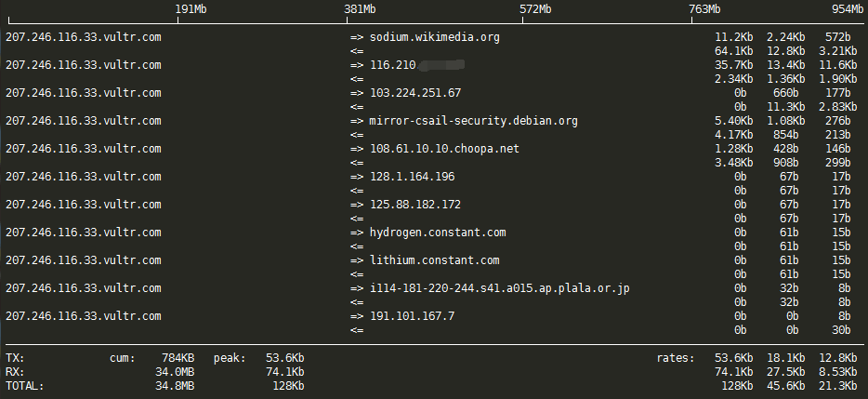Click the 191.101.167.7 destination

point(413,316)
